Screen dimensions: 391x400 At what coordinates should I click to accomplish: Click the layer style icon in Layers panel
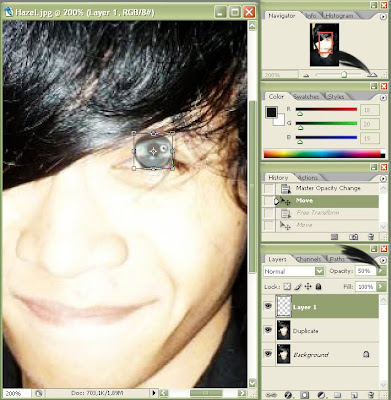288,395
